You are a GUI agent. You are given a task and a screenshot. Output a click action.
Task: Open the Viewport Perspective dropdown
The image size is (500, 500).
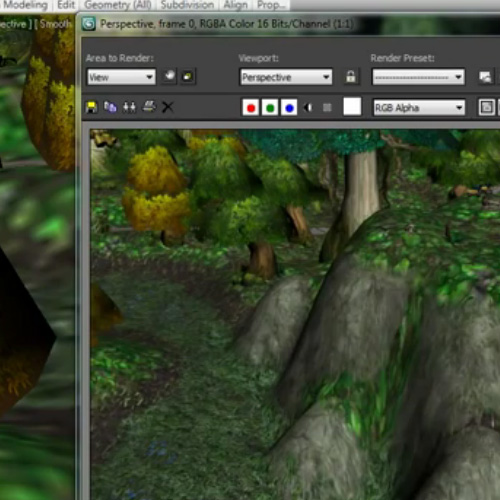(286, 77)
